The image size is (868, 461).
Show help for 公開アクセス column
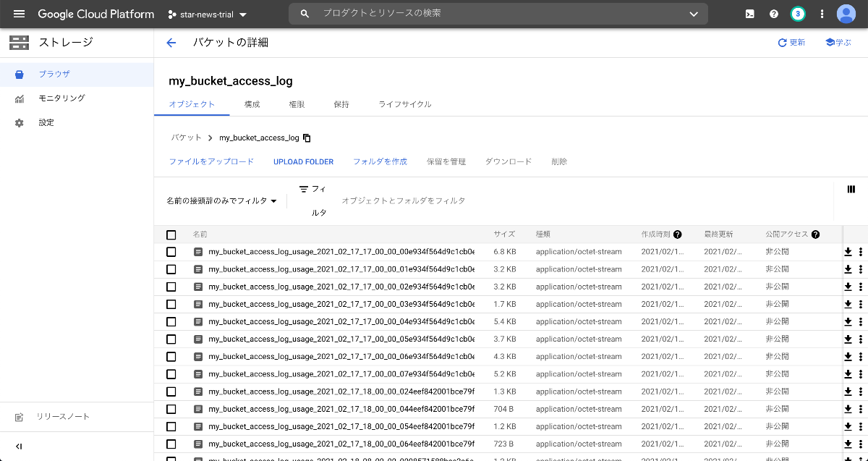click(815, 234)
